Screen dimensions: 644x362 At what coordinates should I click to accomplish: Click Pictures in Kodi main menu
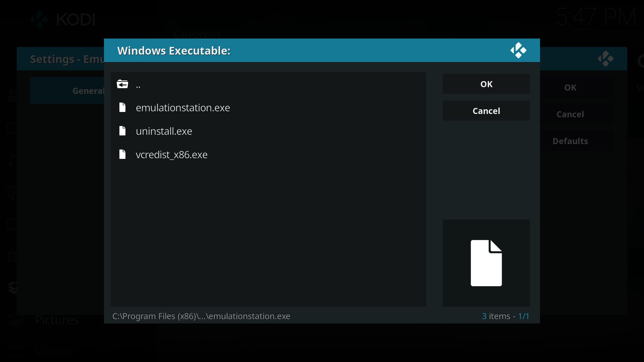point(57,320)
